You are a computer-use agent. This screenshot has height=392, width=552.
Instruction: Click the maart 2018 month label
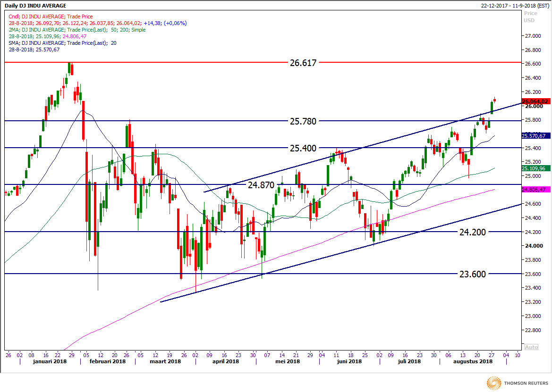[x=165, y=361]
